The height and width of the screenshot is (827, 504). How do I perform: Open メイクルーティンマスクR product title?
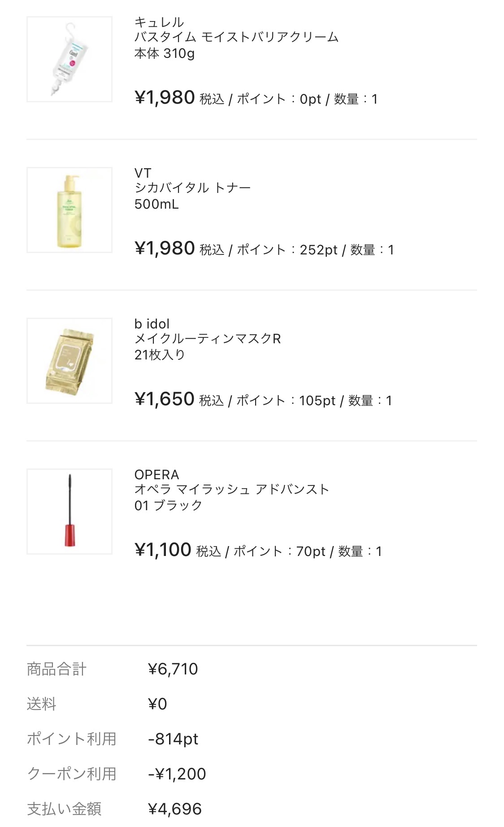[208, 339]
